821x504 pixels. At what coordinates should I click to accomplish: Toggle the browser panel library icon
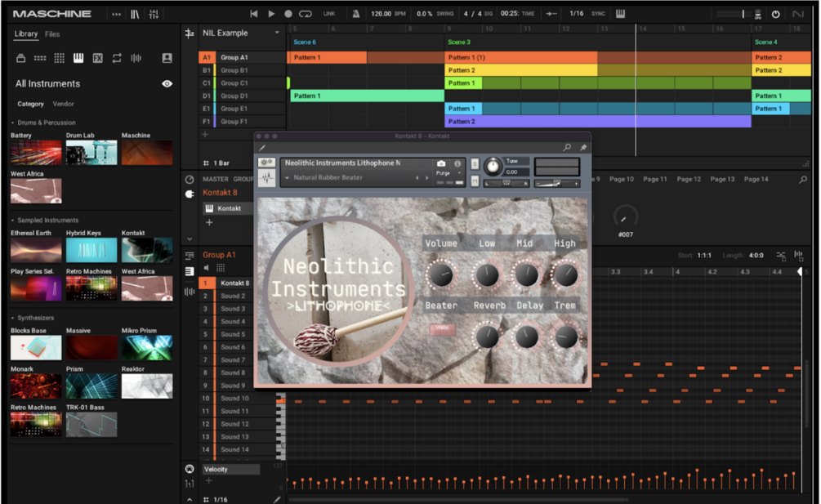point(135,14)
